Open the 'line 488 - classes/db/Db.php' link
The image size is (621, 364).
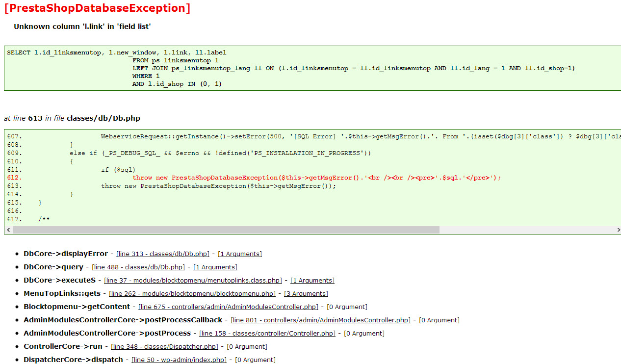[x=138, y=267]
